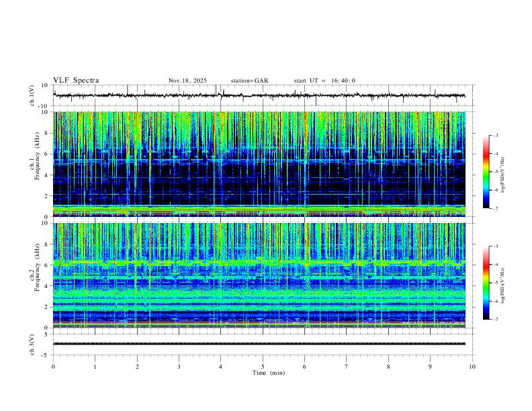Click the ch.3 black signal band
The height and width of the screenshot is (411, 532).
[259, 344]
